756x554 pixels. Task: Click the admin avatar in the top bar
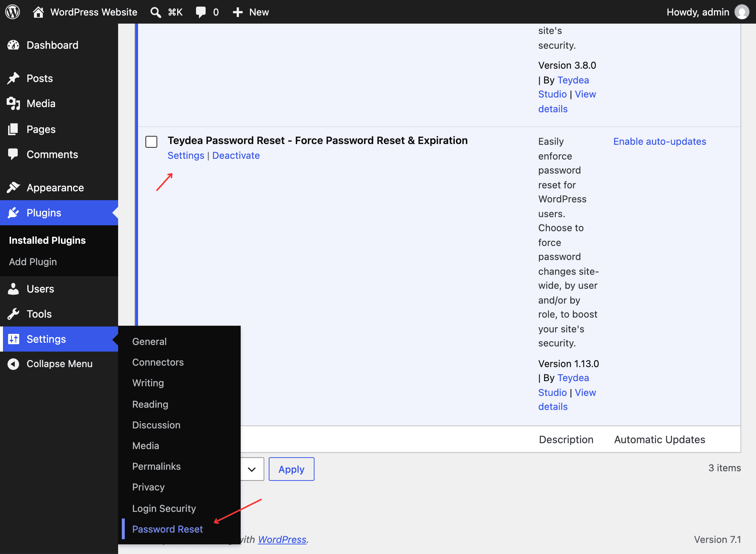742,12
